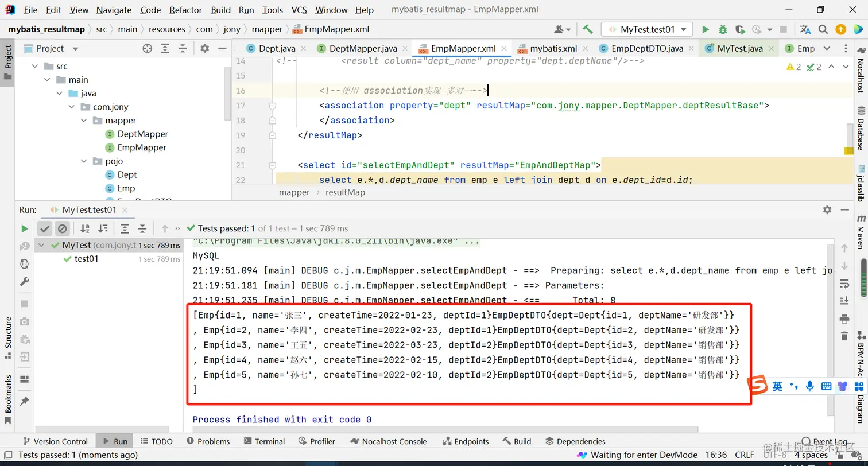The width and height of the screenshot is (868, 466).
Task: Expand all test results in Run panel
Action: point(125,228)
